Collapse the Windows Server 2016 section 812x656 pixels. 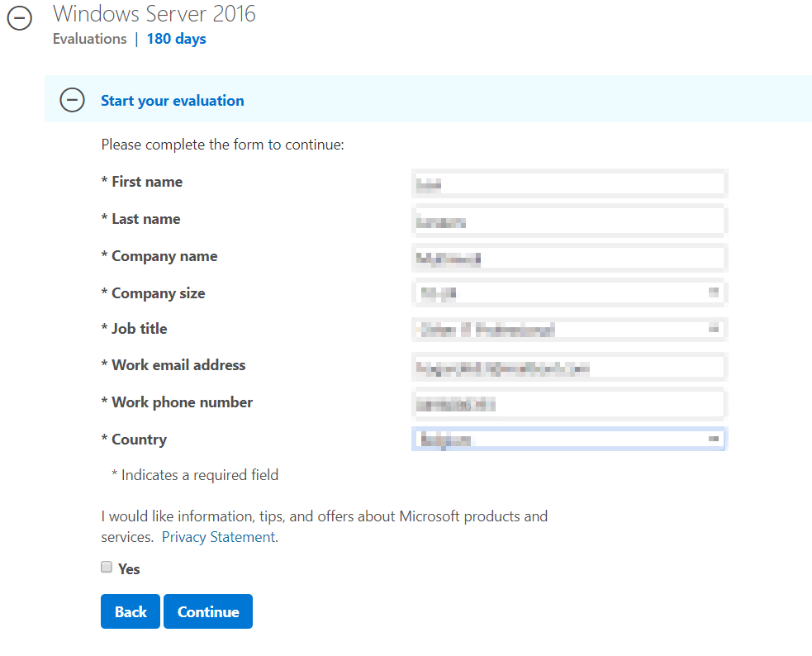[19, 19]
